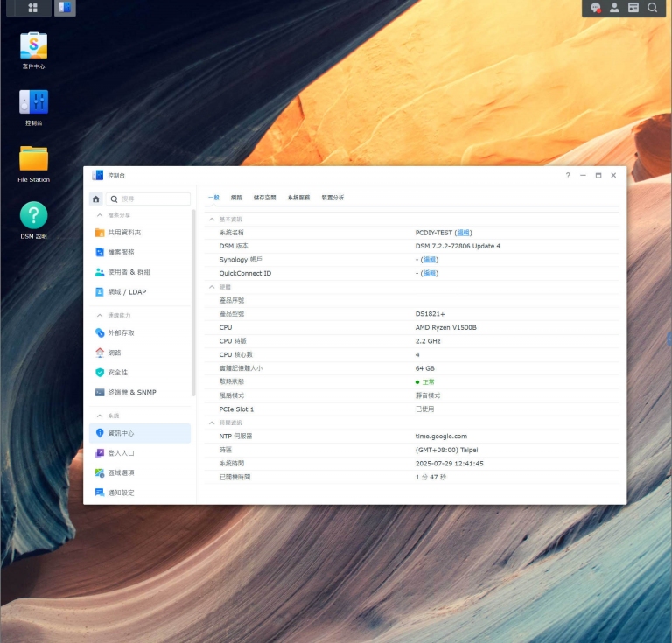The image size is (672, 643).
Task: Open Notification (通知設定) in sidebar
Action: pos(140,493)
